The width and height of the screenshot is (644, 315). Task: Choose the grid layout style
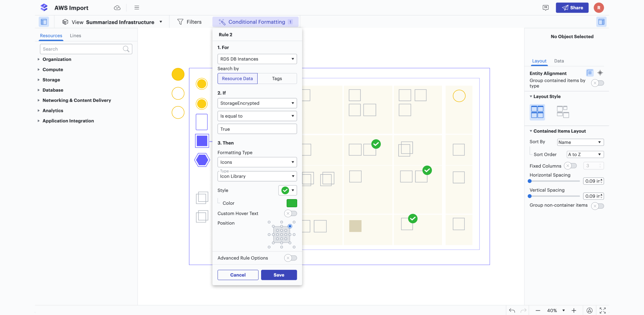(x=537, y=112)
